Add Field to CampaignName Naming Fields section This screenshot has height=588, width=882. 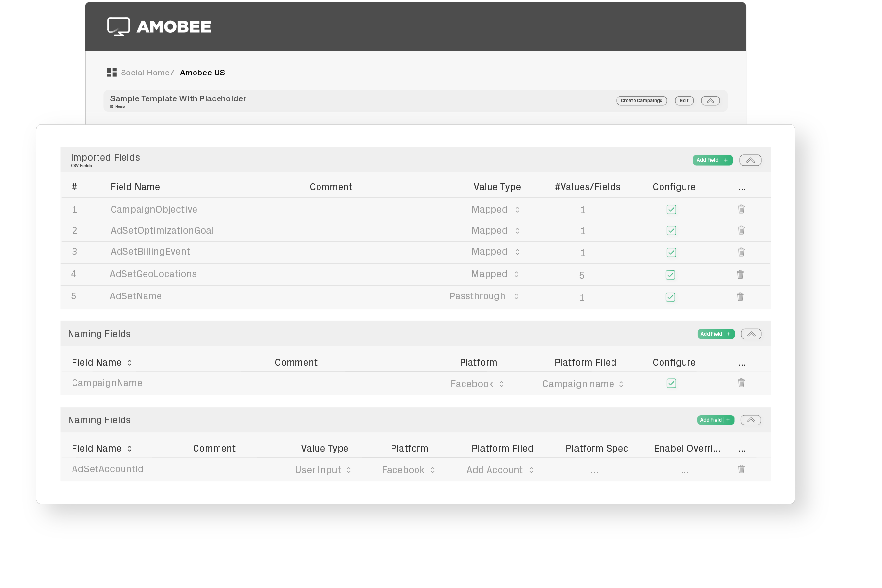[716, 334]
